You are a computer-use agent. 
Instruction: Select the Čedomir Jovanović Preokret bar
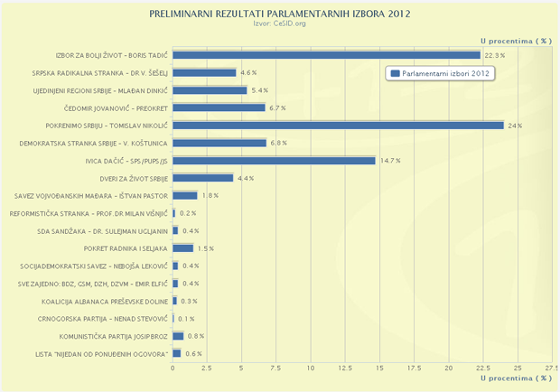tap(219, 107)
